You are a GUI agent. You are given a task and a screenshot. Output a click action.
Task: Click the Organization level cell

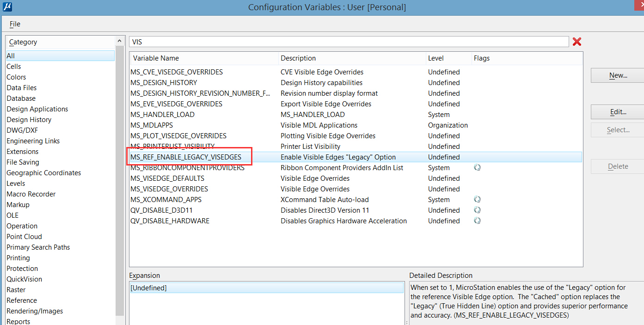[448, 125]
